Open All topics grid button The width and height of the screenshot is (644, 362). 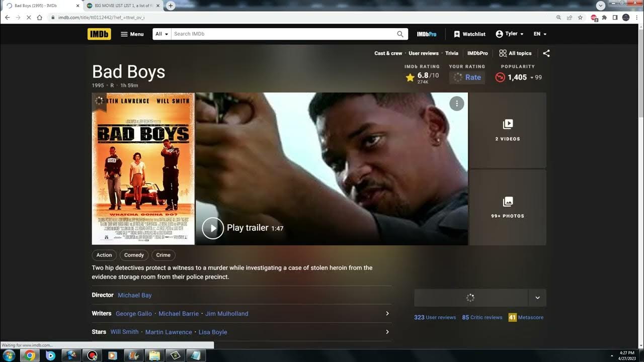pos(515,53)
